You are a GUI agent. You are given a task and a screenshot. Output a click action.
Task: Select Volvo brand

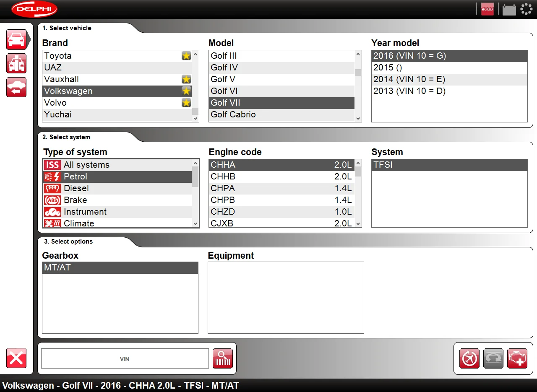click(x=117, y=103)
